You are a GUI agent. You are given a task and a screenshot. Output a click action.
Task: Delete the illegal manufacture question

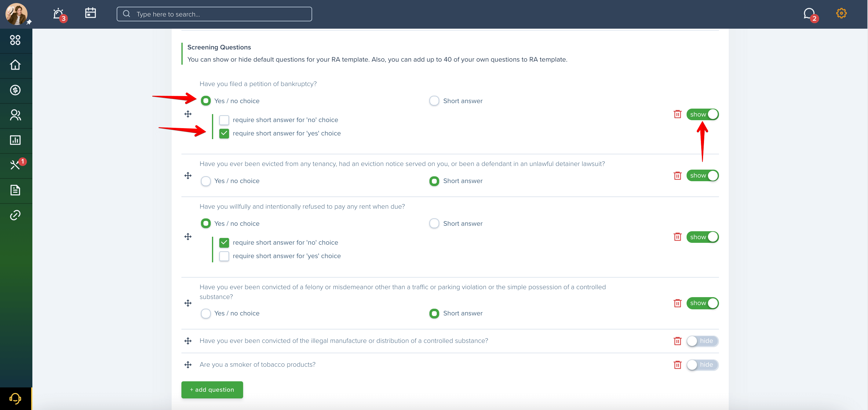click(x=677, y=341)
